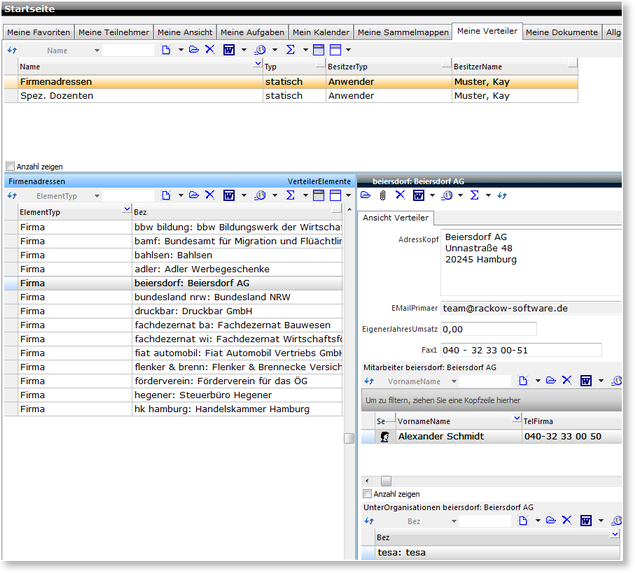Sort by the BesitzerName column header
Screen dimensions: 635x573
coord(515,67)
